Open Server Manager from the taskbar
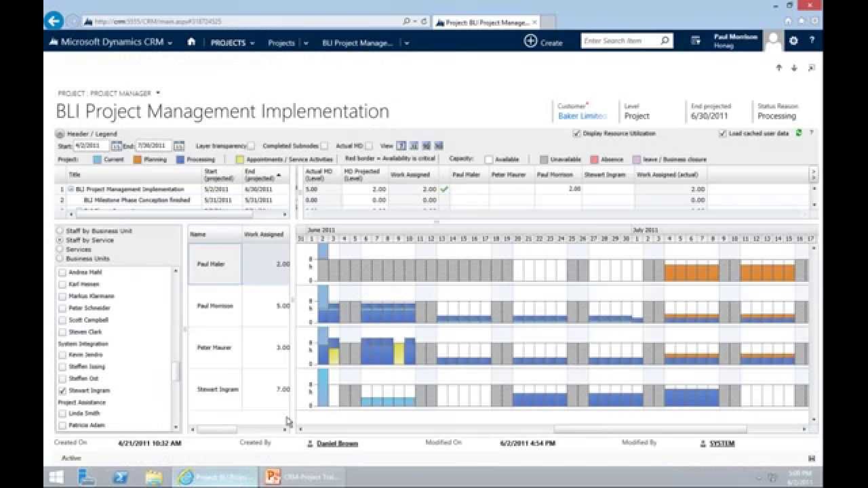Image resolution: width=868 pixels, height=488 pixels. (x=87, y=476)
